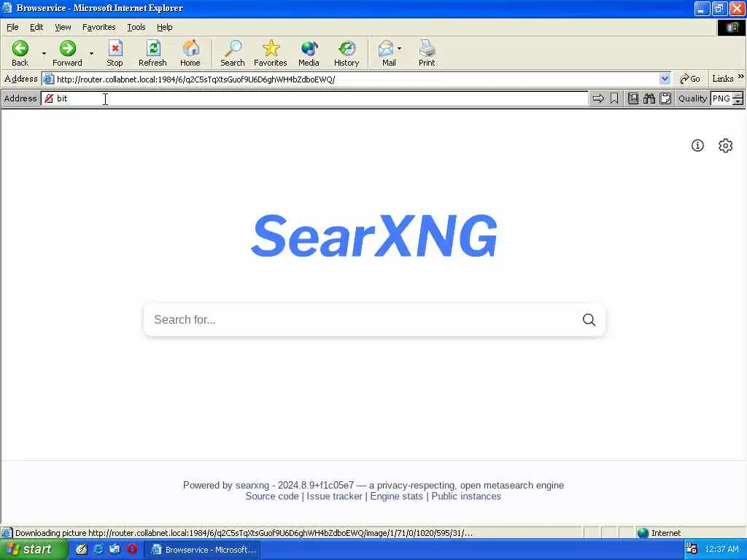Increase Quality with stepper up arrow

(738, 96)
